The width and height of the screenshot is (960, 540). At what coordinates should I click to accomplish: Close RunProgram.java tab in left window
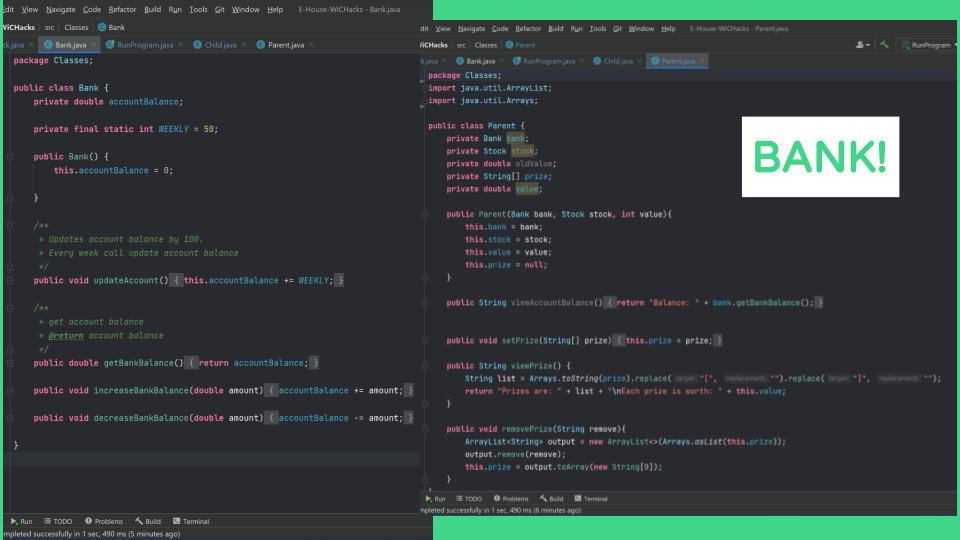coord(181,45)
